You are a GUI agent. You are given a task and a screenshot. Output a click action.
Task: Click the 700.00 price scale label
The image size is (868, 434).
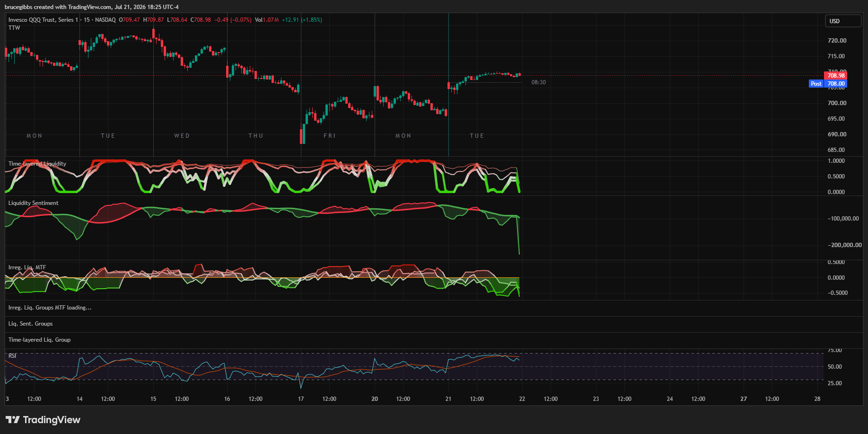[837, 103]
